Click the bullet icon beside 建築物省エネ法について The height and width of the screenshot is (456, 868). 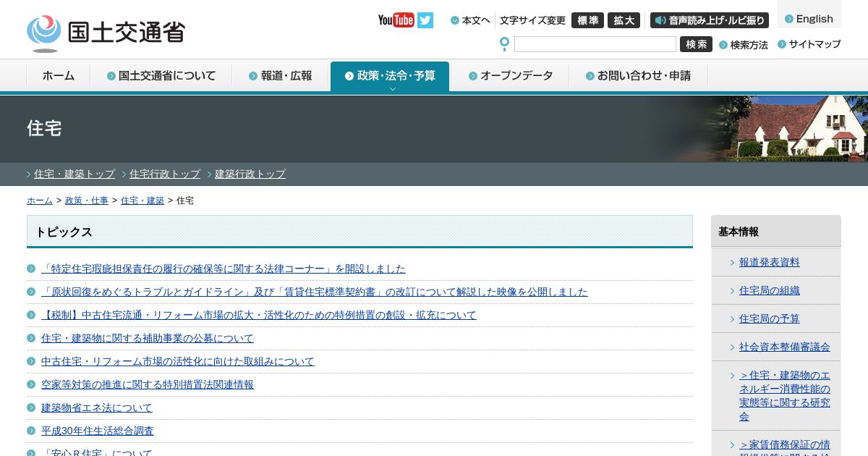(31, 408)
